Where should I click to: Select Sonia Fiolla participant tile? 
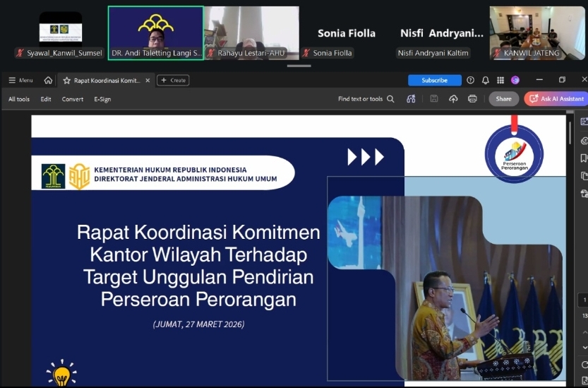tap(347, 33)
